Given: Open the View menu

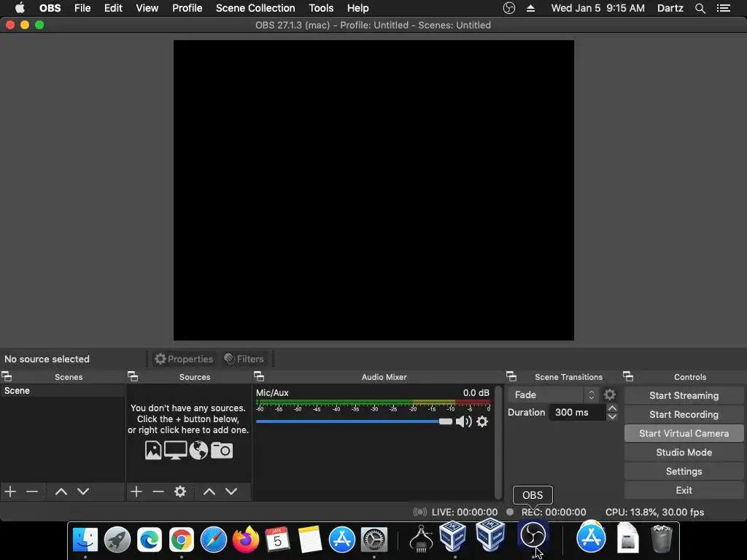Looking at the screenshot, I should 147,8.
